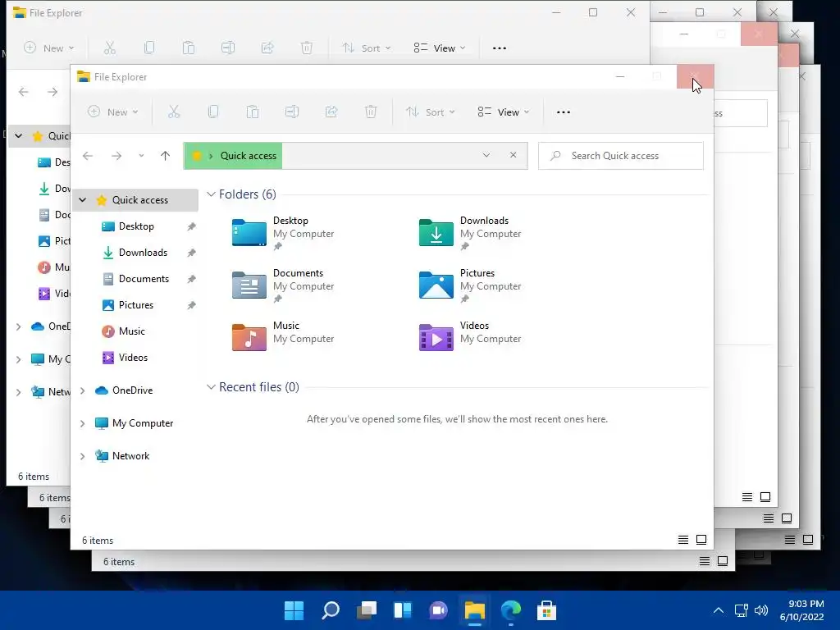Switch to large icons view in the front window's status bar
The image size is (840, 630).
(x=701, y=540)
